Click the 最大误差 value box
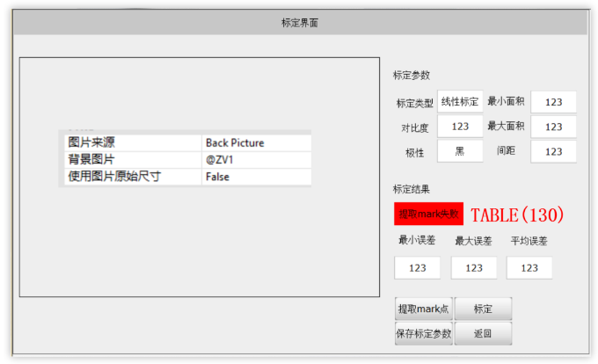This screenshot has width=598, height=364. 474,268
